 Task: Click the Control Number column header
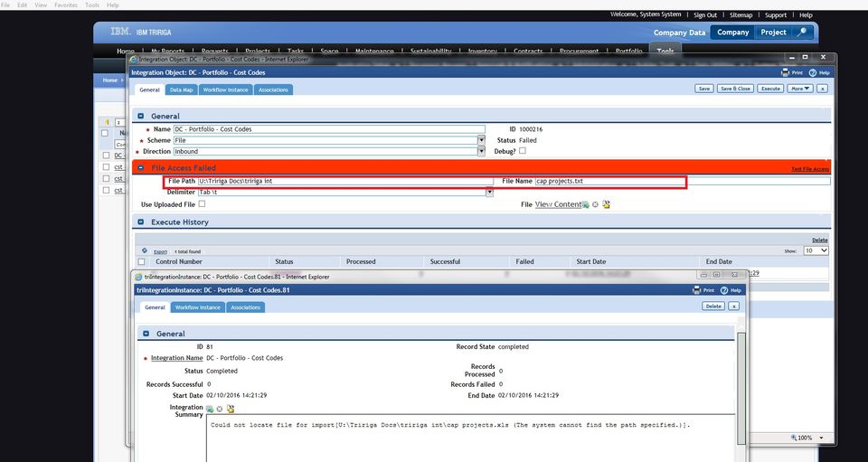pyautogui.click(x=179, y=261)
